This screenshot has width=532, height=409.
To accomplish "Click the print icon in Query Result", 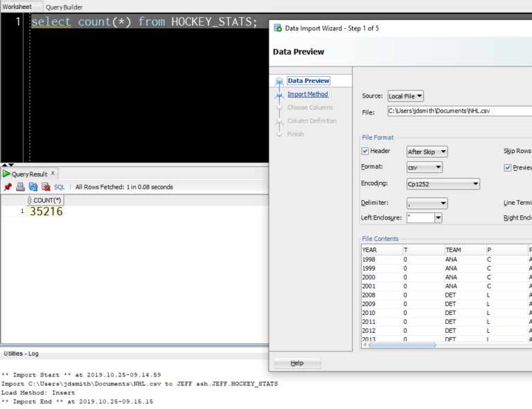I will (20, 187).
